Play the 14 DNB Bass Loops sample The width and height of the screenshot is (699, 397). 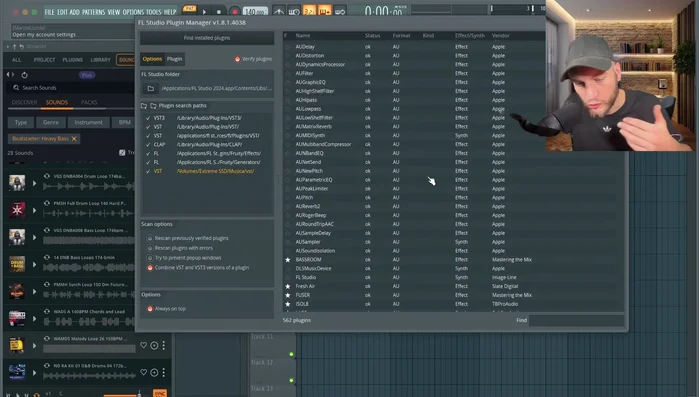[34, 265]
